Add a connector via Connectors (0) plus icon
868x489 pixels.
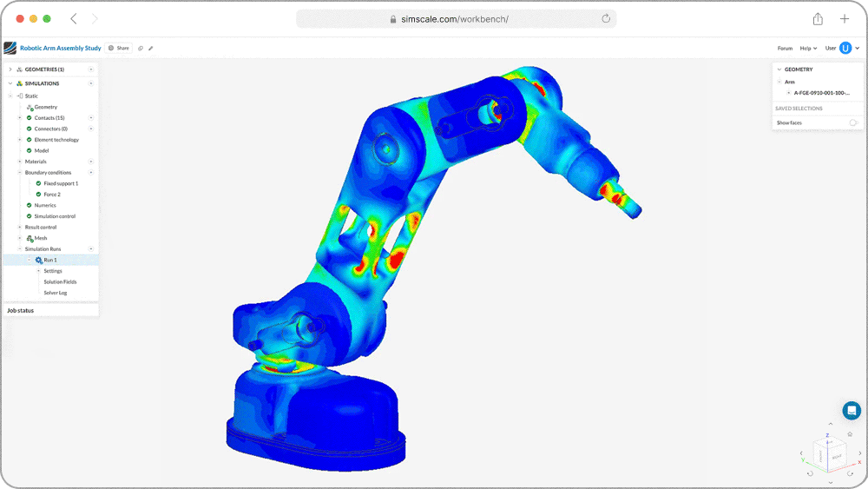(x=91, y=129)
